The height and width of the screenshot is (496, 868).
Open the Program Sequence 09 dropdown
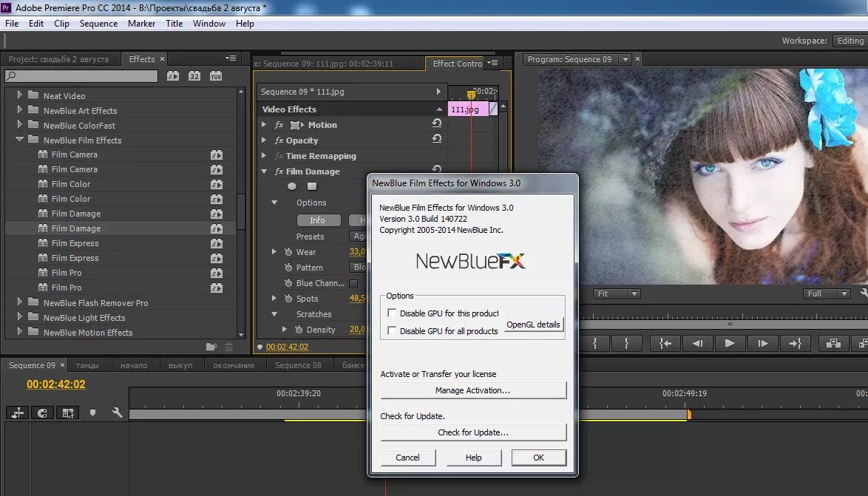[625, 59]
